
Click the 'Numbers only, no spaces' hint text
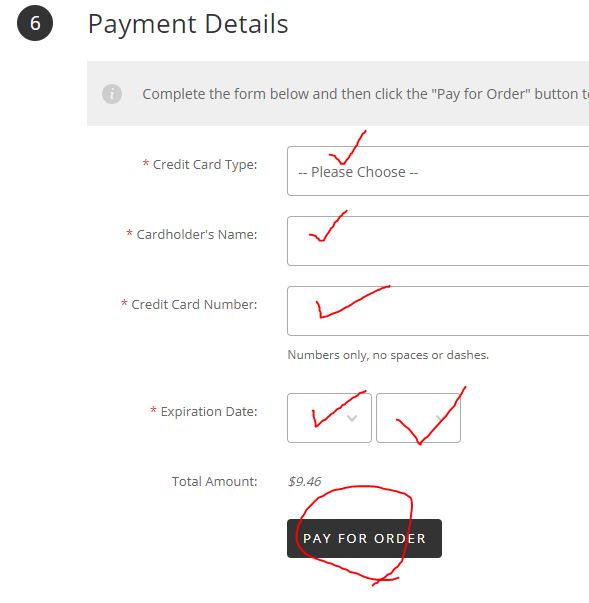coord(388,355)
